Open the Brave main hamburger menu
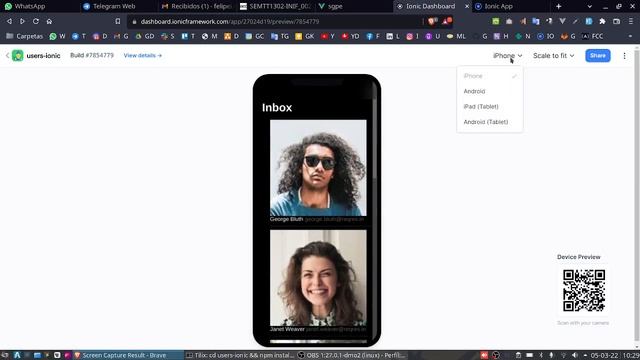 [x=631, y=21]
